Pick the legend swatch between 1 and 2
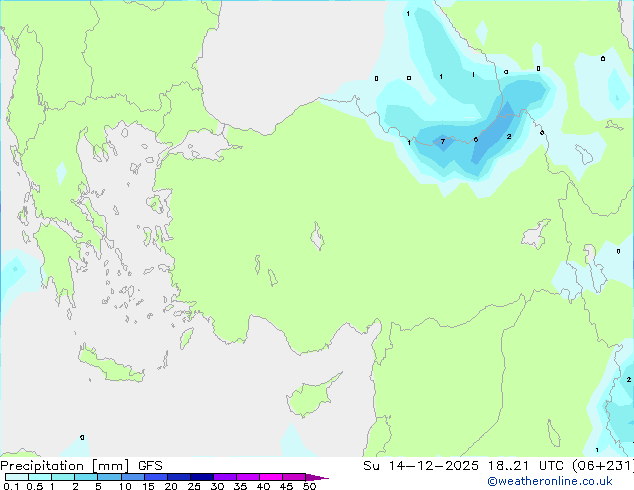This screenshot has height=490, width=634. (x=63, y=477)
